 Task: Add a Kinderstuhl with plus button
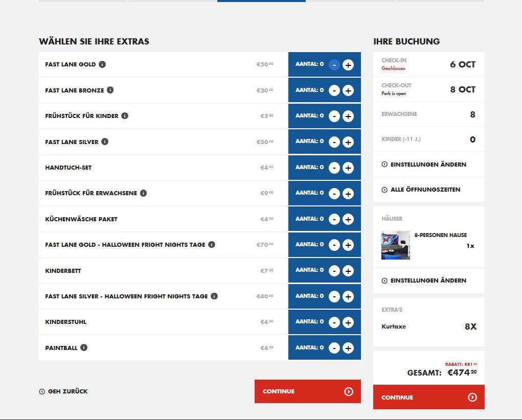(348, 322)
